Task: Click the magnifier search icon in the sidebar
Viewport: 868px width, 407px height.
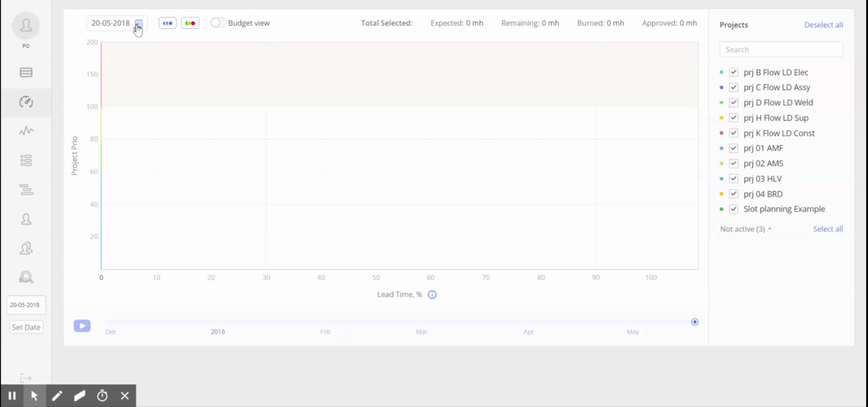Action: [26, 277]
